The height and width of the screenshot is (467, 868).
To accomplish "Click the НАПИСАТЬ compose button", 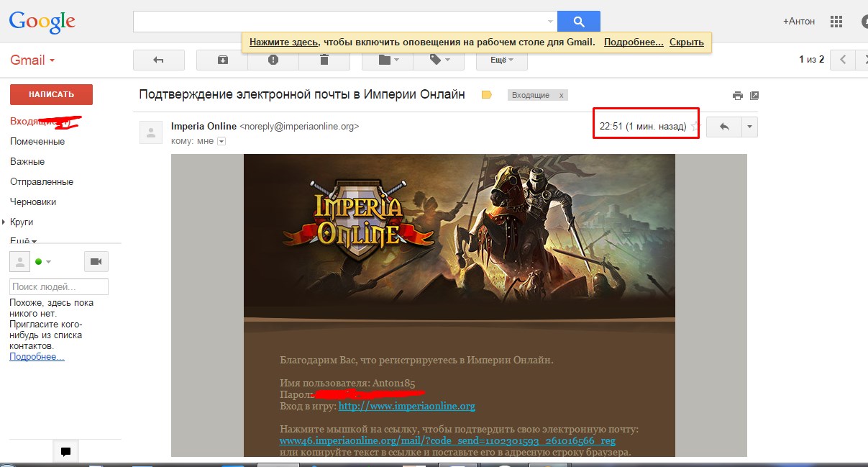I will click(x=51, y=94).
